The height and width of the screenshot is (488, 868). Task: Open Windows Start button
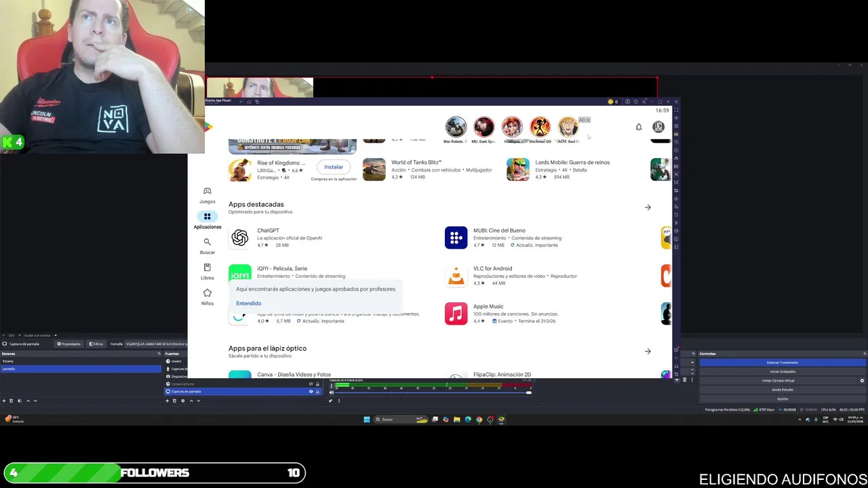pos(367,420)
